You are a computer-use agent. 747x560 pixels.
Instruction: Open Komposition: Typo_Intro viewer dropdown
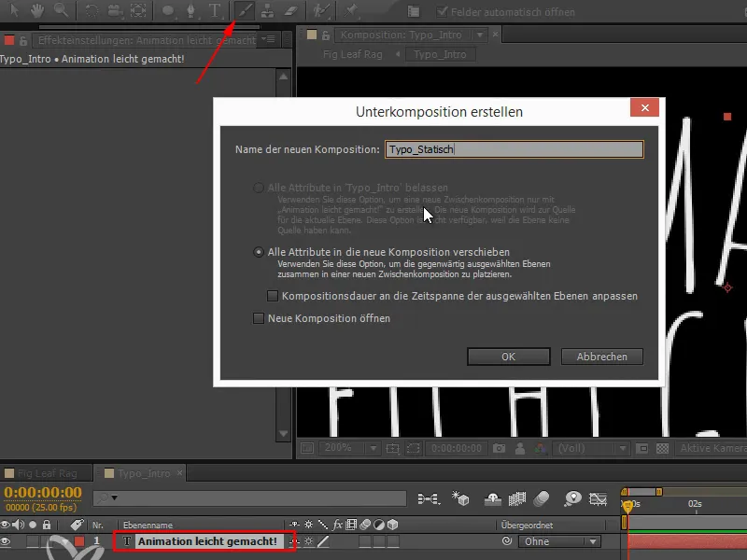click(x=480, y=35)
